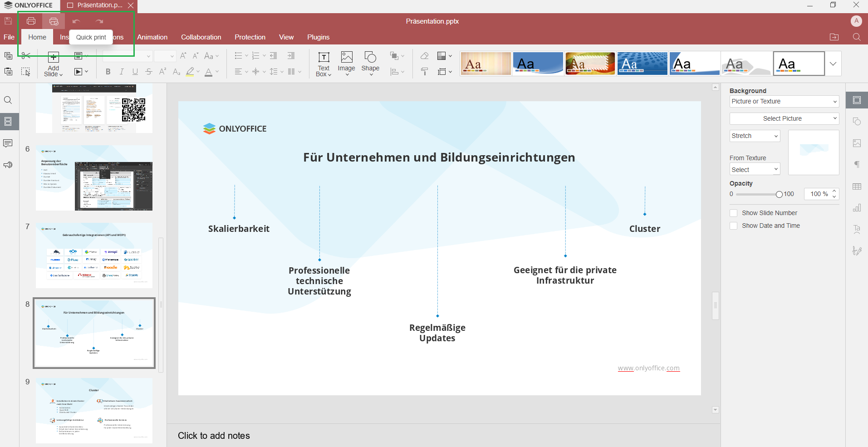Click the Search icon in left sidebar
The height and width of the screenshot is (447, 868).
click(8, 100)
